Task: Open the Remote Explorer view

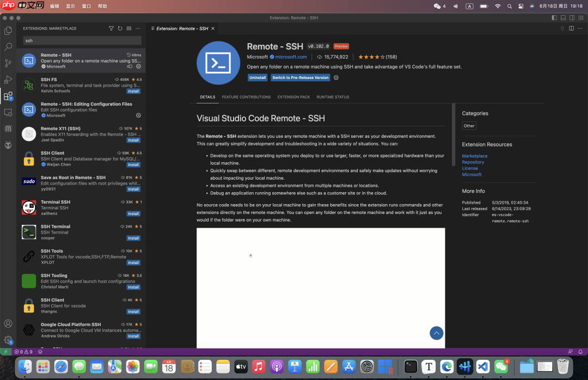Action: 8,113
